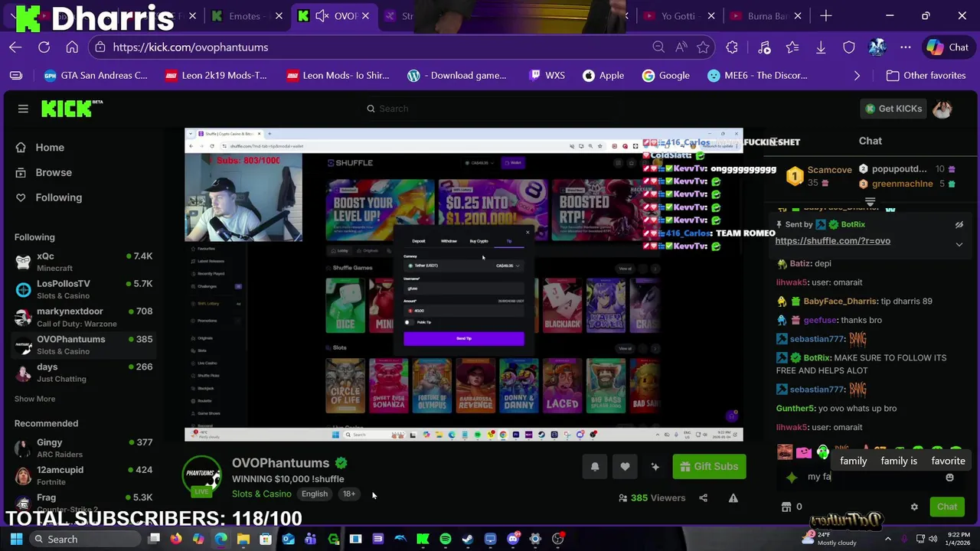Mute the OVOPhantuums browser tab audio icon

(322, 16)
